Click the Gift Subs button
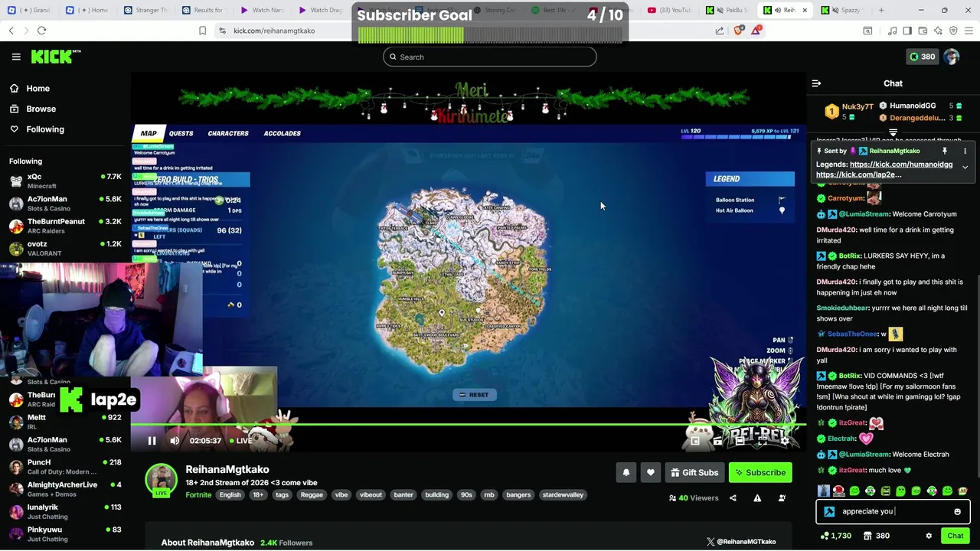 tap(694, 473)
